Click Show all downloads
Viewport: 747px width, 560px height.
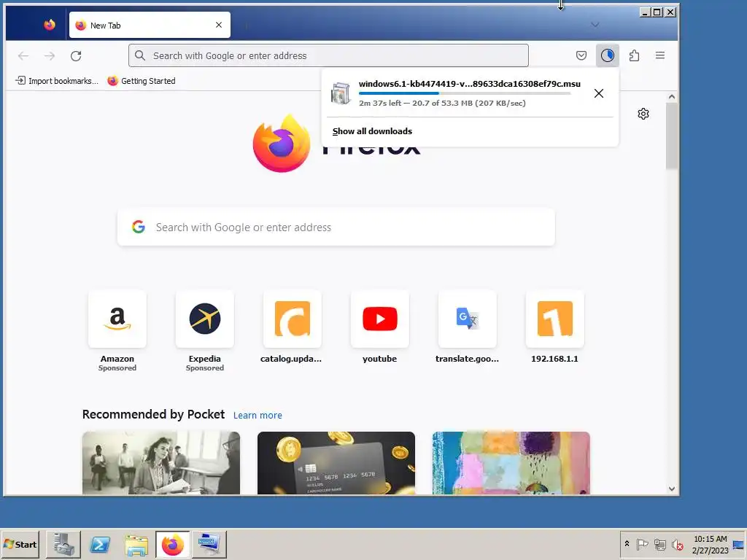(372, 131)
